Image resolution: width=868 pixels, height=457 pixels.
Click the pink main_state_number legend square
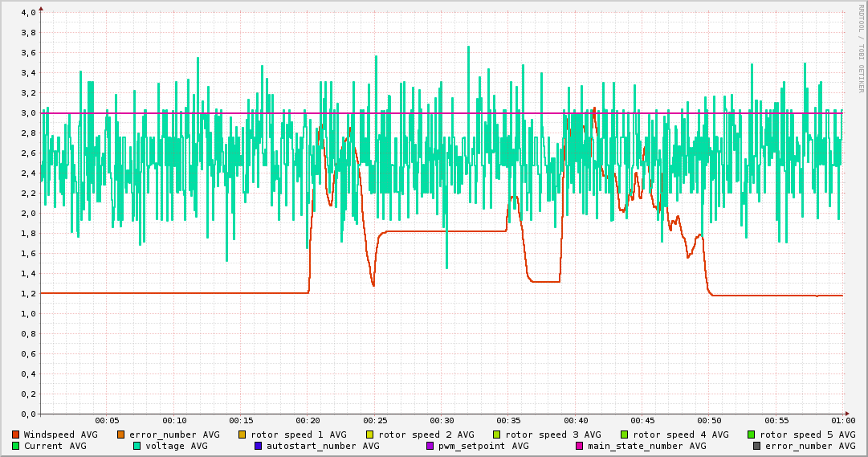click(x=580, y=446)
